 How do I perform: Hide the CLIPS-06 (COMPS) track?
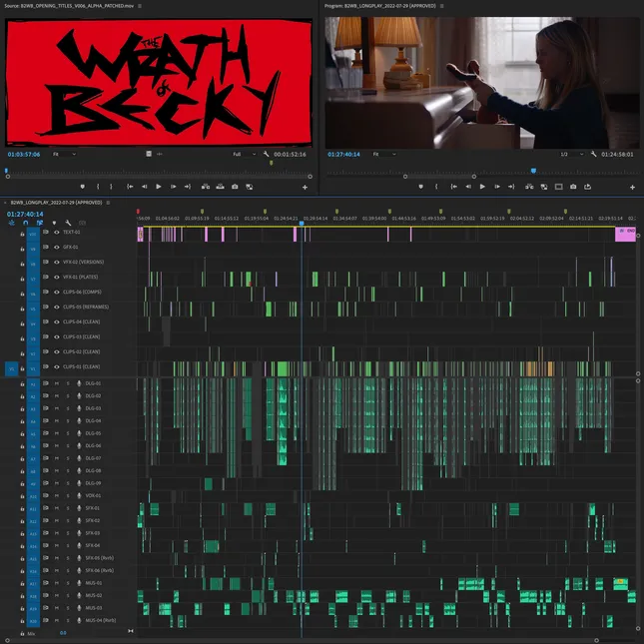coord(57,292)
